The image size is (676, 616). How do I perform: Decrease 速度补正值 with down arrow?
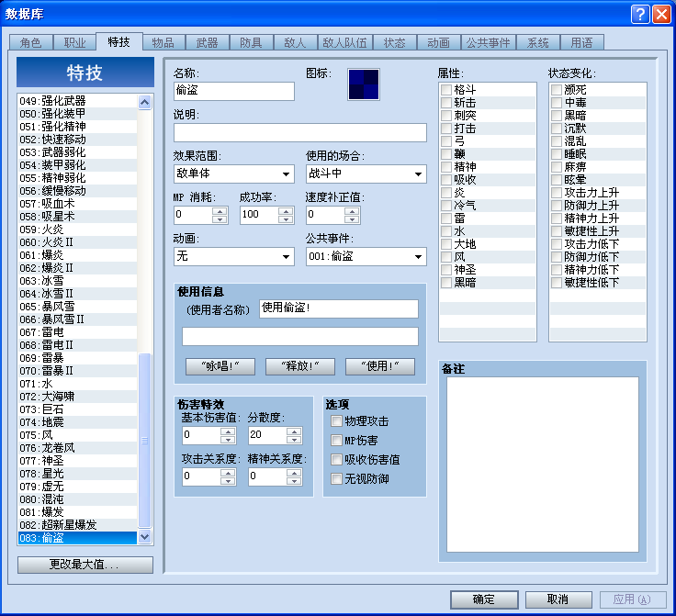[x=352, y=219]
